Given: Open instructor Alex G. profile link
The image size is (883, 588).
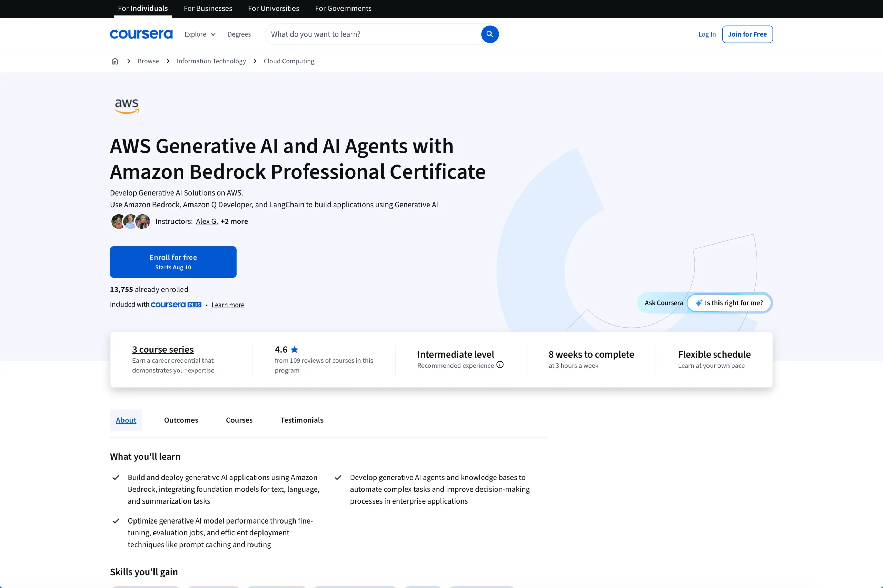Looking at the screenshot, I should tap(207, 221).
